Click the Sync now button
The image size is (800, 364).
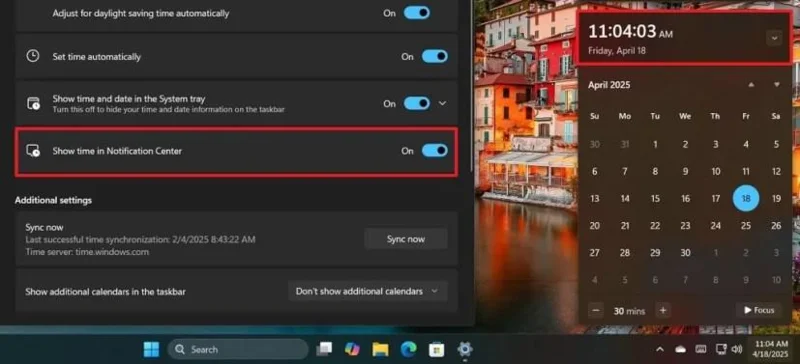pyautogui.click(x=406, y=239)
